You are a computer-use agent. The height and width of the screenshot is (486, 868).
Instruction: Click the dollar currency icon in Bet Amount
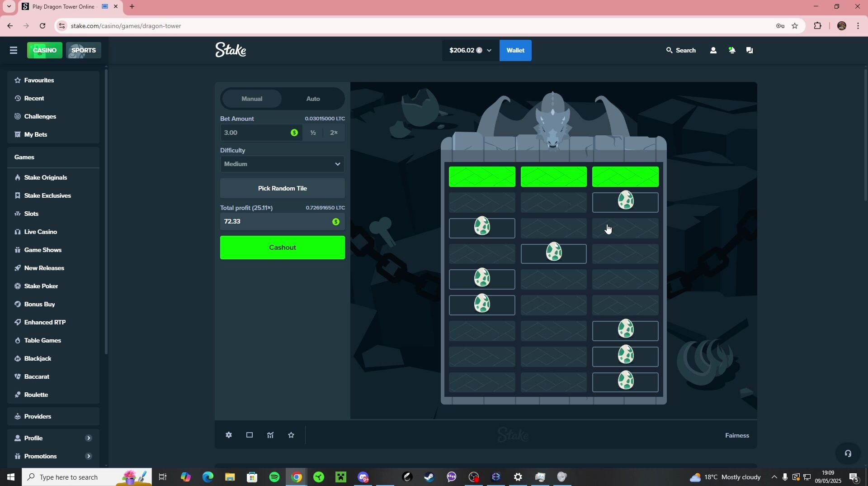click(294, 133)
